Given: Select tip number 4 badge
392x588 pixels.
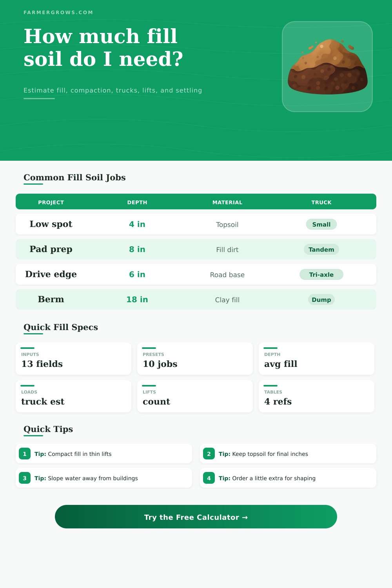Looking at the screenshot, I should pos(209,478).
